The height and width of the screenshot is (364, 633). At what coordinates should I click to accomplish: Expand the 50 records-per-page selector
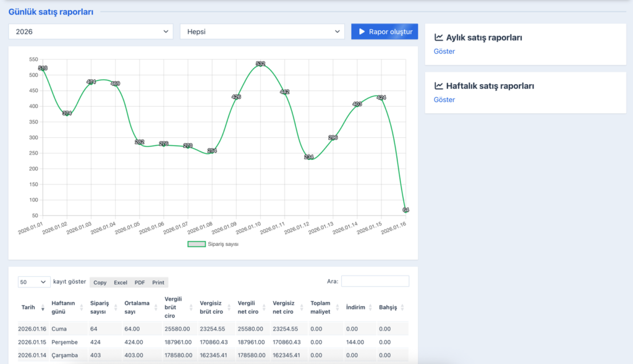click(34, 282)
